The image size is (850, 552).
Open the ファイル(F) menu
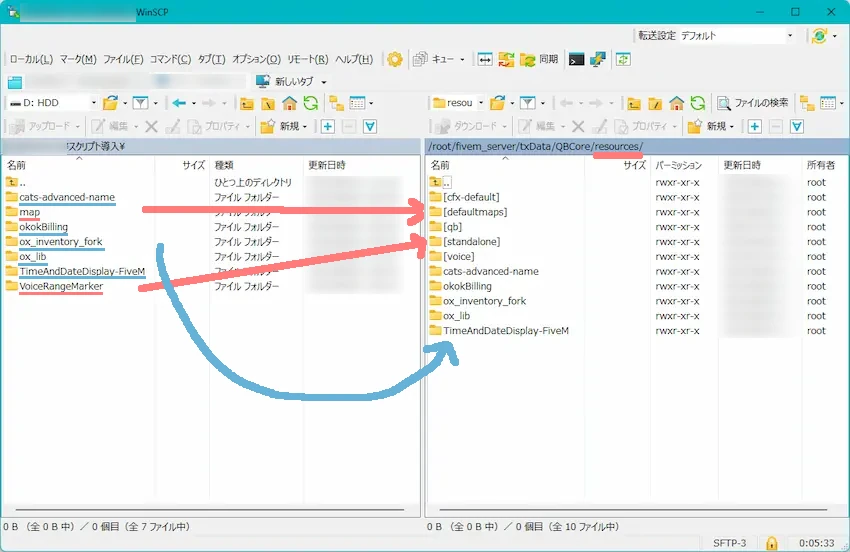pos(123,59)
